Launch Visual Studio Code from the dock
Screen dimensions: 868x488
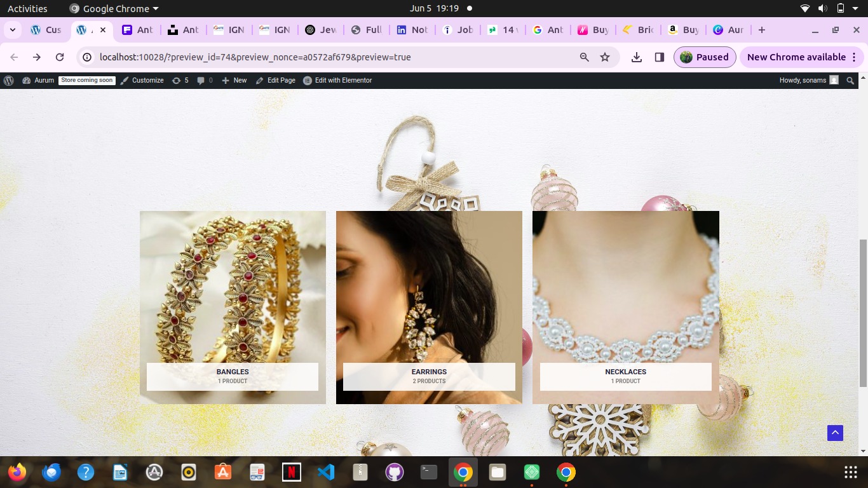coord(325,472)
